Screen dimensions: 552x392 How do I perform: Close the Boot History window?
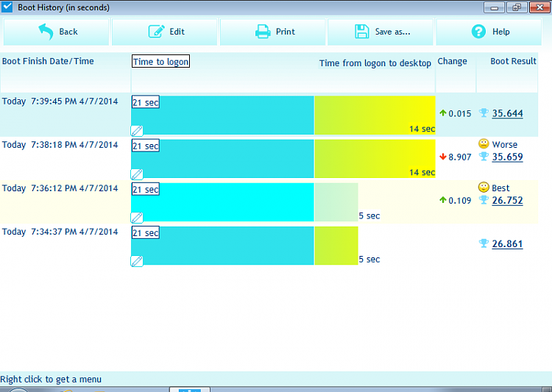click(x=539, y=7)
